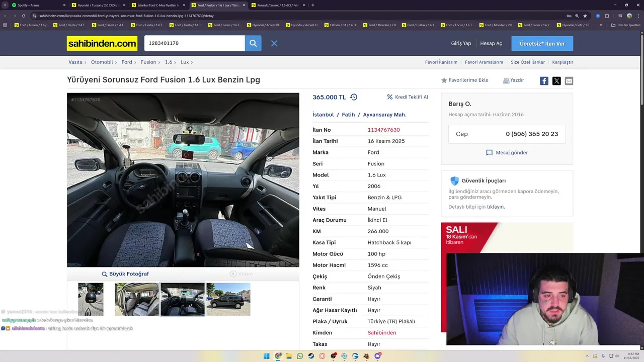Click Hesap Aç to register
644x362 pixels.
(491, 44)
